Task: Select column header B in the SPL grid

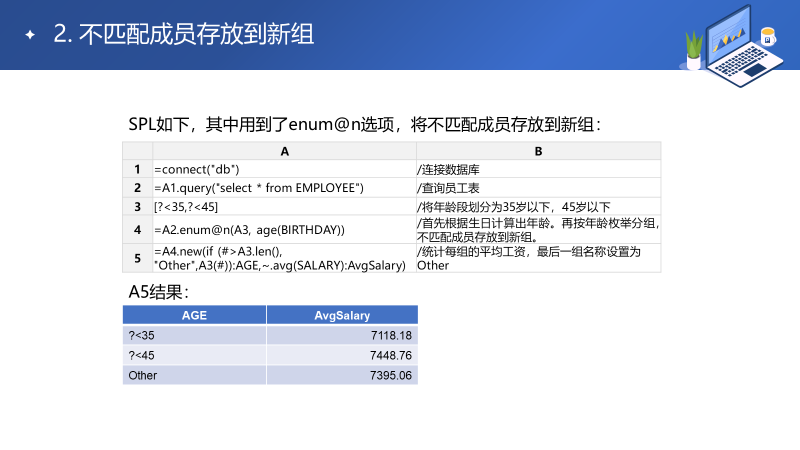Action: [x=538, y=151]
